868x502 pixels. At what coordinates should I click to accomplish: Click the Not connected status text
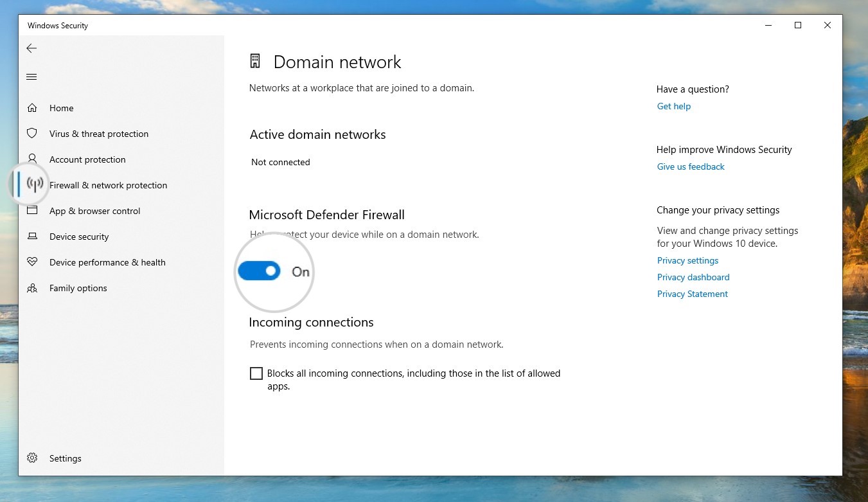(x=281, y=162)
